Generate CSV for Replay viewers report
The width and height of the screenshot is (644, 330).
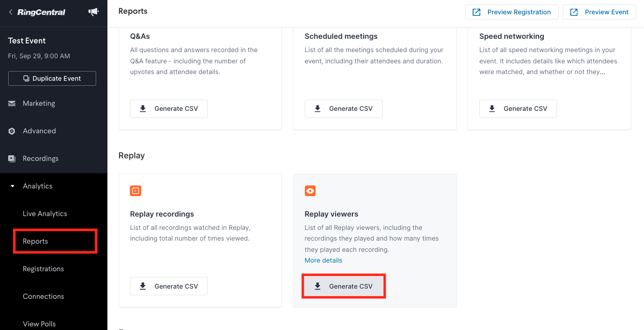343,286
